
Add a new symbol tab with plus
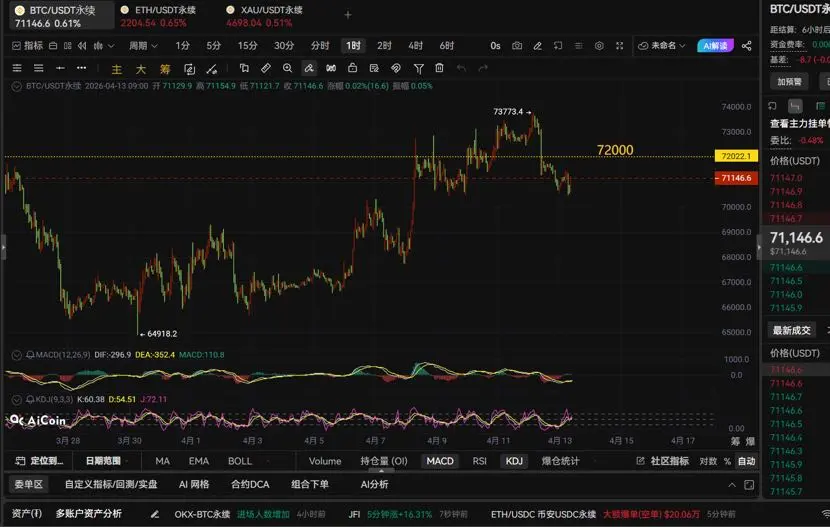(348, 15)
